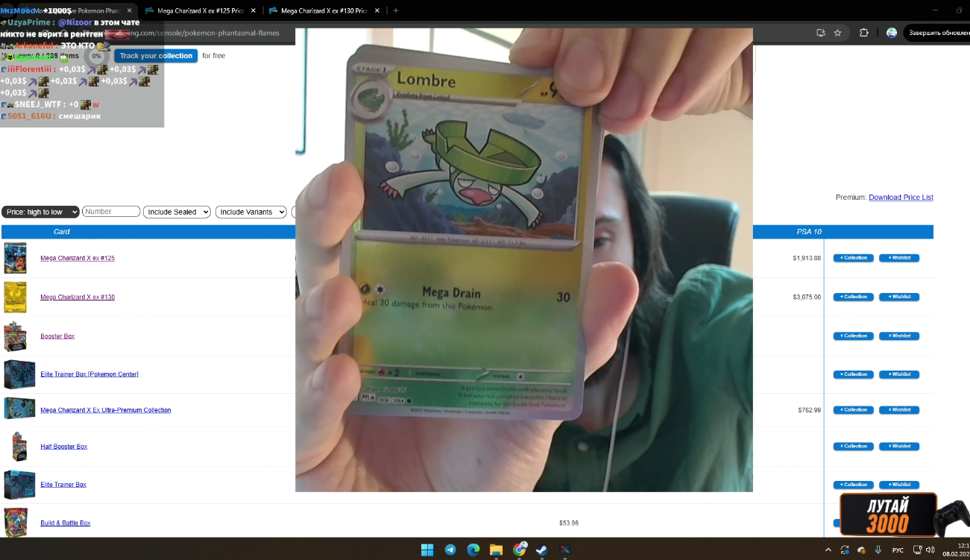This screenshot has width=970, height=560.
Task: Click the Number input field
Action: (x=111, y=212)
